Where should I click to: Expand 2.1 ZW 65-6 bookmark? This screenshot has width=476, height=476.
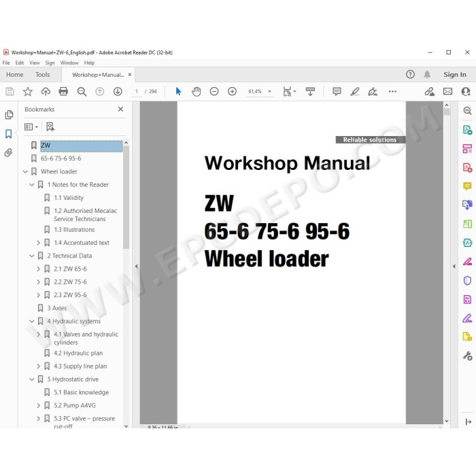[38, 269]
